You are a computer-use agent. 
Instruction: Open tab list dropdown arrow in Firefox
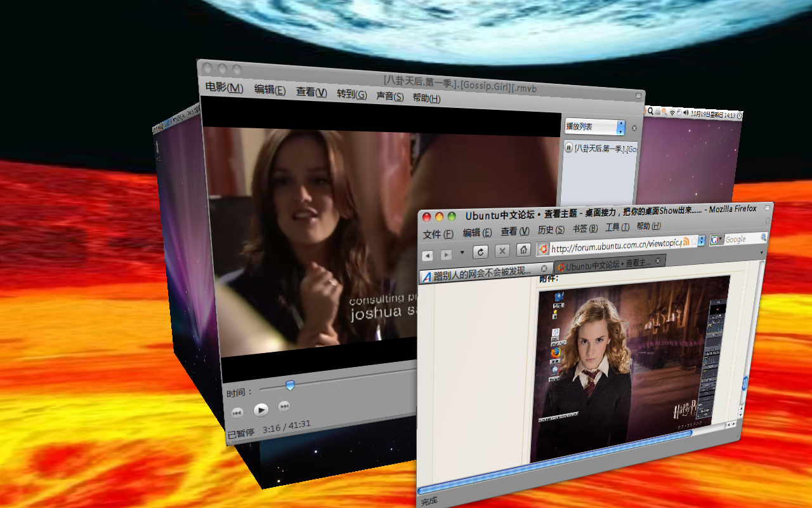tap(762, 253)
